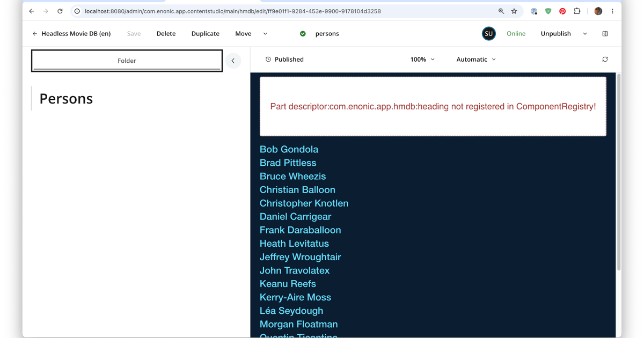Select the heading part error component
This screenshot has height=338, width=644.
(433, 106)
